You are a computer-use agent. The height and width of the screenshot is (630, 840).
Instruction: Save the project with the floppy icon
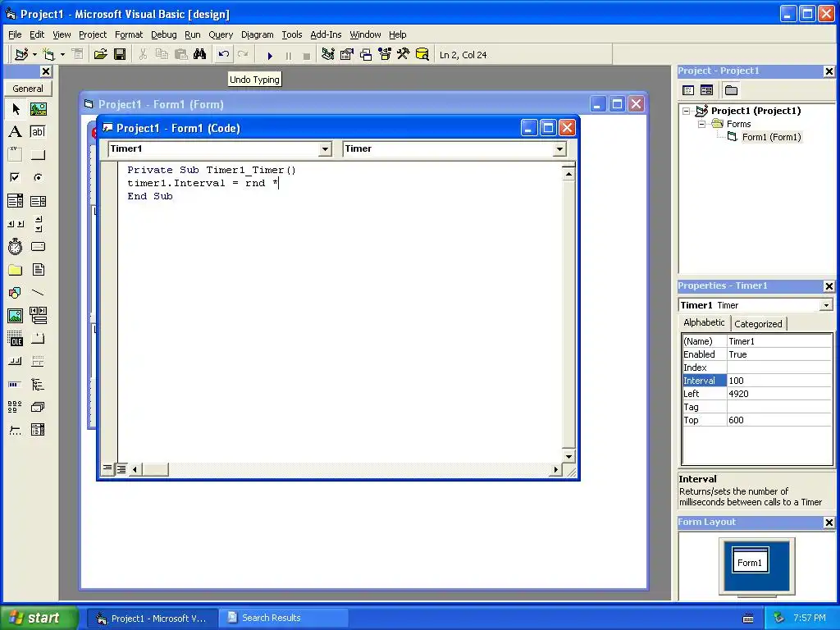120,55
